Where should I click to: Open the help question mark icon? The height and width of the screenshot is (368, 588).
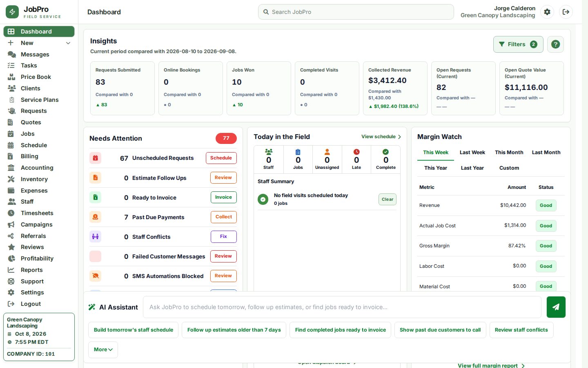click(555, 44)
